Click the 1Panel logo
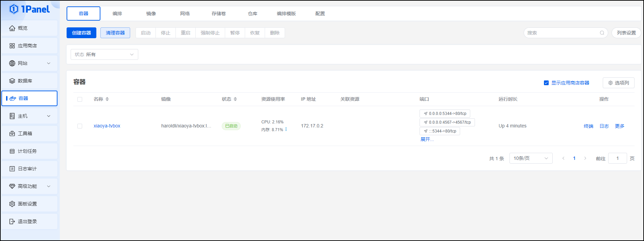This screenshot has width=644, height=241. coord(29,9)
